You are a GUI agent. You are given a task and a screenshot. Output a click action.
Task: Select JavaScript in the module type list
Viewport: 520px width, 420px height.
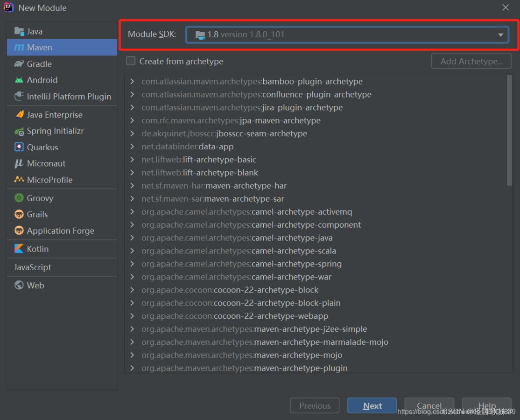[33, 267]
